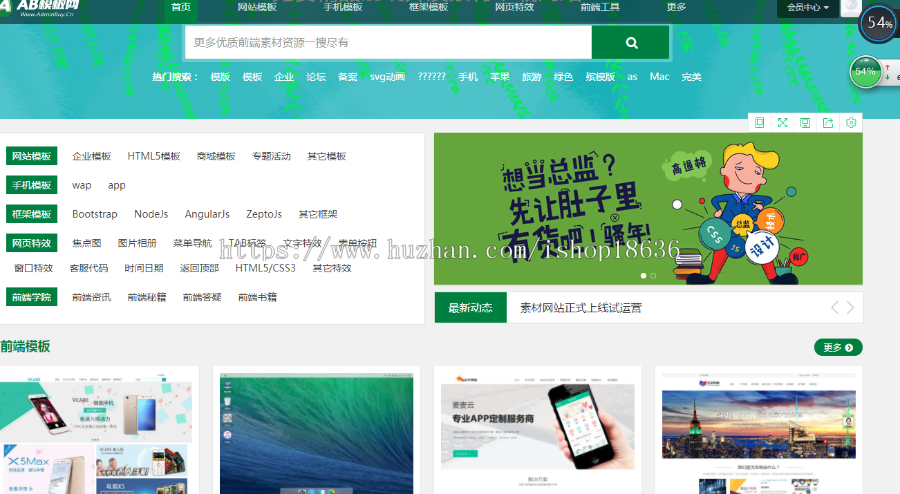Open the wap link

click(x=82, y=185)
